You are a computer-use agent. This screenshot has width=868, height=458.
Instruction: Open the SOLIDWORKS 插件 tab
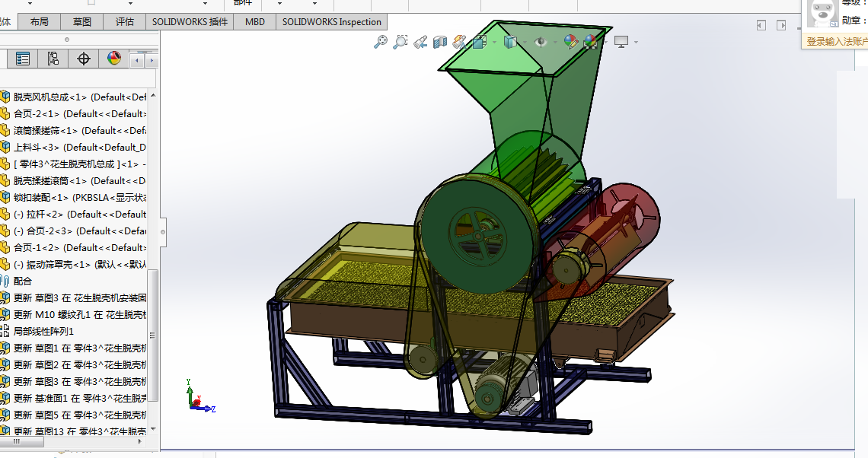pyautogui.click(x=190, y=22)
